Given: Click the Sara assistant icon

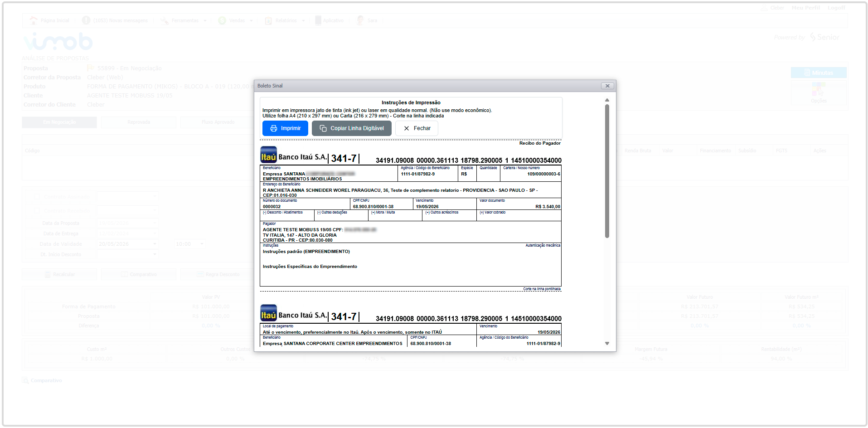Looking at the screenshot, I should (x=360, y=20).
